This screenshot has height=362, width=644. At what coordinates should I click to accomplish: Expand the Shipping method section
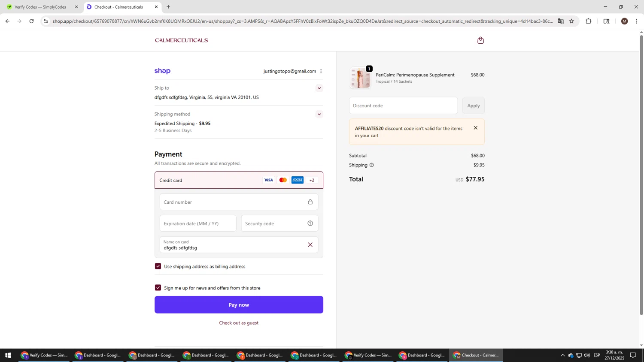click(x=319, y=114)
